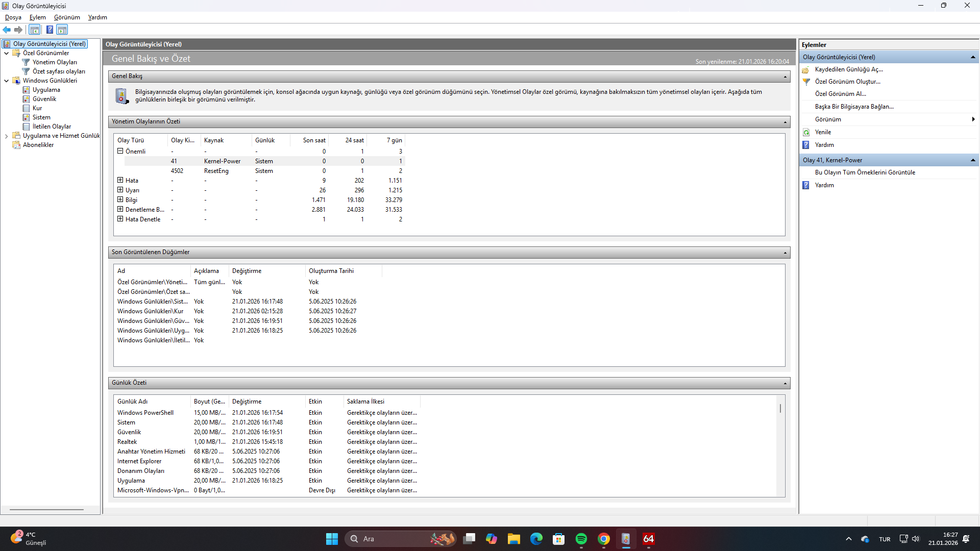Expand the Uyarı event type row
The height and width of the screenshot is (551, 980).
120,190
